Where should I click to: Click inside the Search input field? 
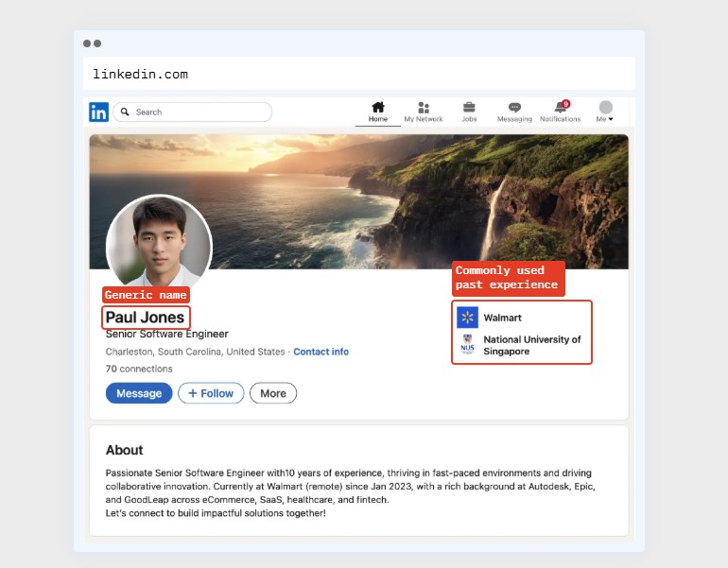pyautogui.click(x=199, y=112)
